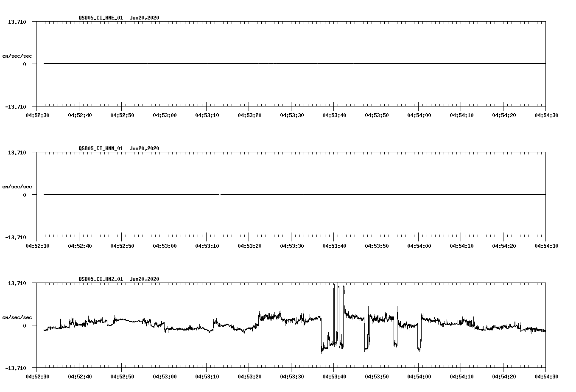Click the 04:53:20 time label under HNN plot

(x=249, y=246)
